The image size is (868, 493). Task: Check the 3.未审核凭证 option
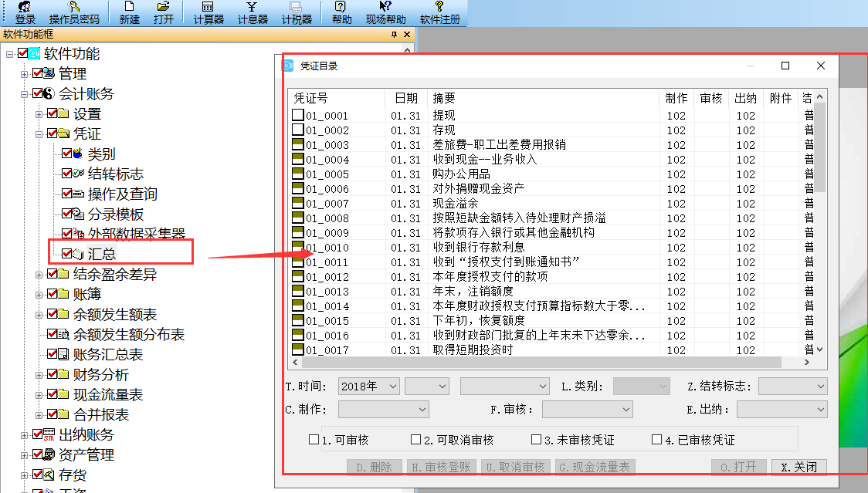tap(537, 440)
